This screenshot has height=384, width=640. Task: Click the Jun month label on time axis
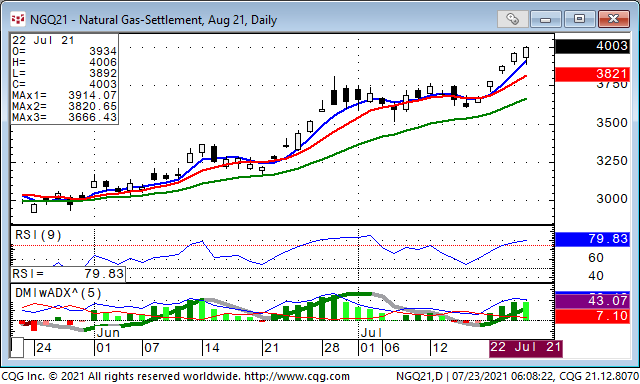(108, 333)
